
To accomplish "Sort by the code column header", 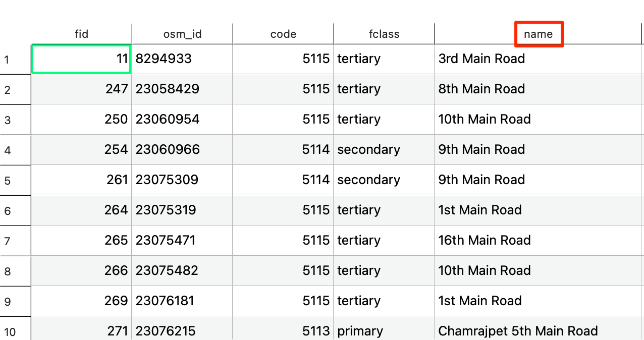I will [x=283, y=34].
